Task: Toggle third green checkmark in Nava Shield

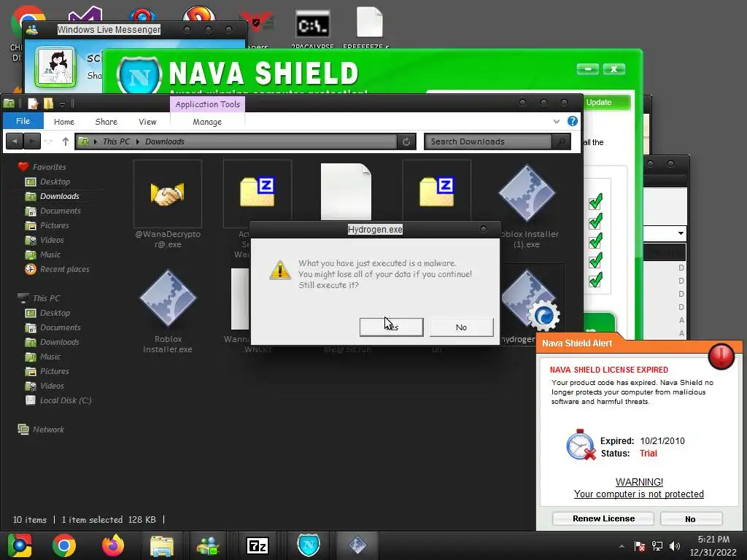Action: click(x=595, y=241)
